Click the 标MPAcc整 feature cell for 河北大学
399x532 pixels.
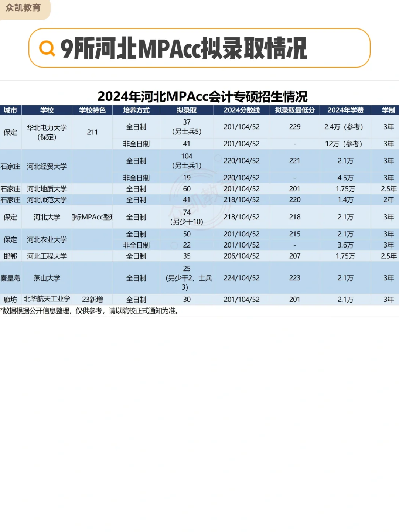coord(92,217)
